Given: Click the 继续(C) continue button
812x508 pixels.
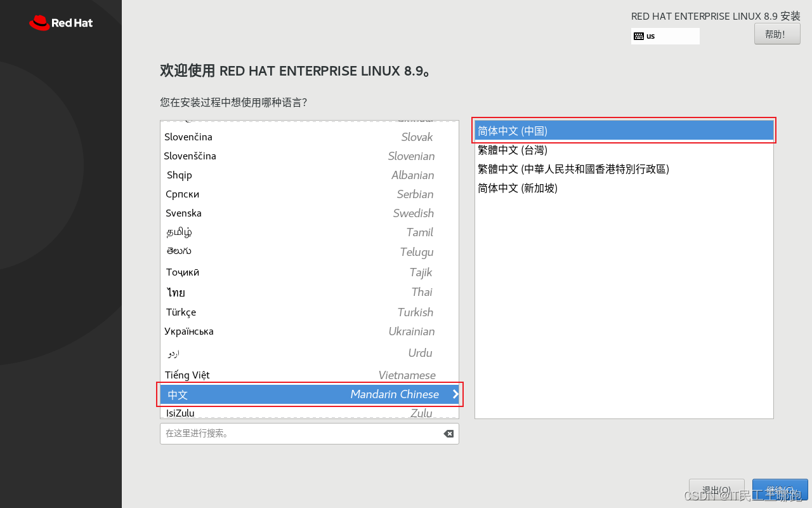Looking at the screenshot, I should click(x=780, y=490).
